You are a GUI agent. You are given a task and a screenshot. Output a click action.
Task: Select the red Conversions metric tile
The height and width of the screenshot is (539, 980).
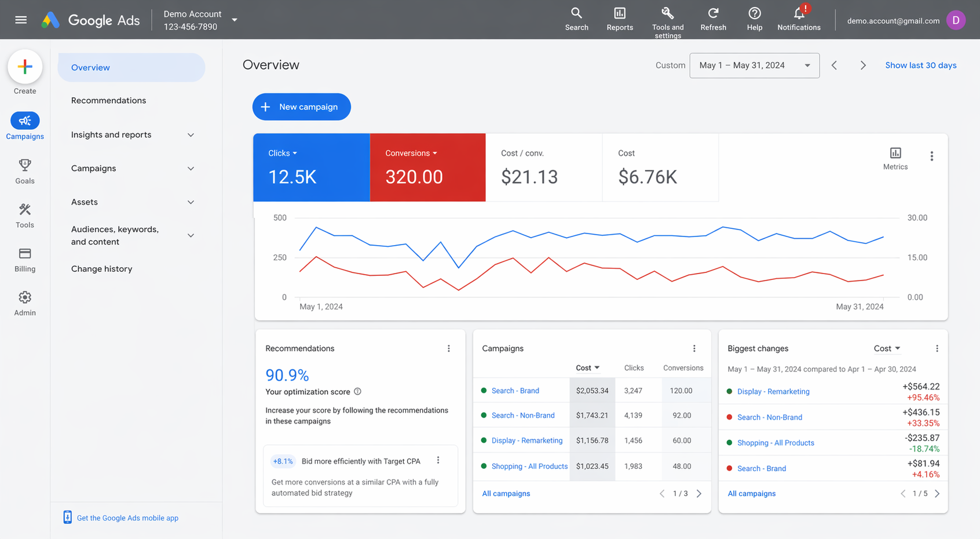click(427, 168)
